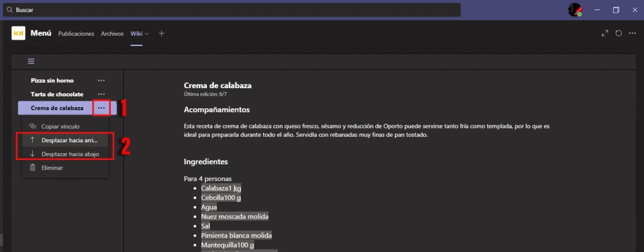Choose Desplazar hacia abajo option
644x252 pixels.
click(x=65, y=154)
